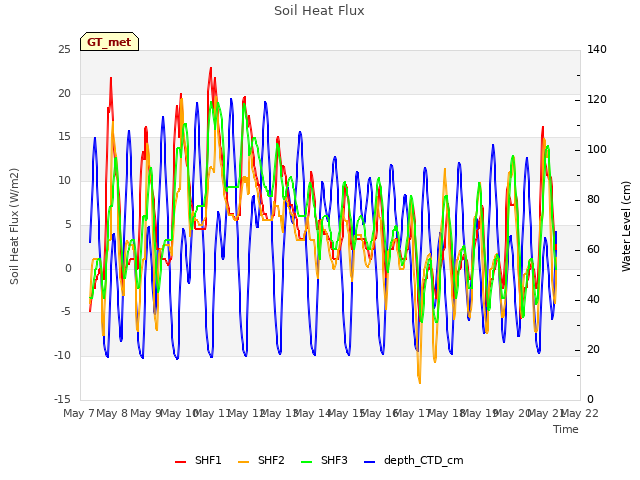Click the 80 right axis tick label
The width and height of the screenshot is (640, 480).
click(593, 200)
